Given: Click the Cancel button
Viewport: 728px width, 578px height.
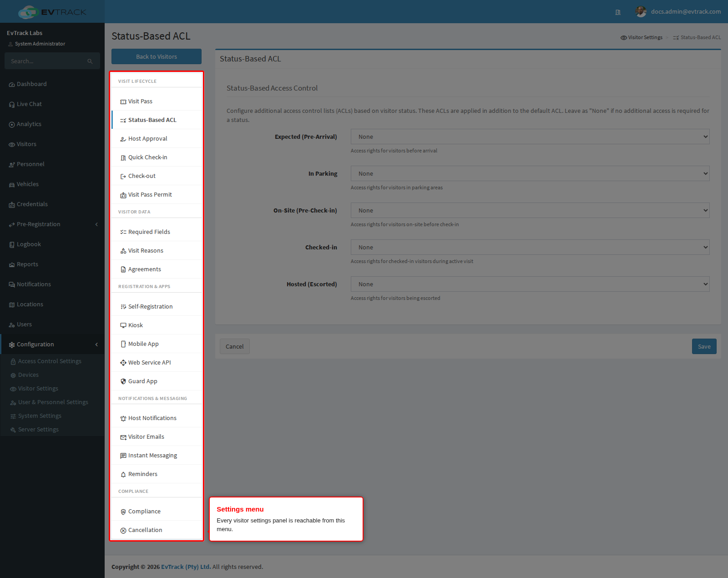Looking at the screenshot, I should click(235, 346).
